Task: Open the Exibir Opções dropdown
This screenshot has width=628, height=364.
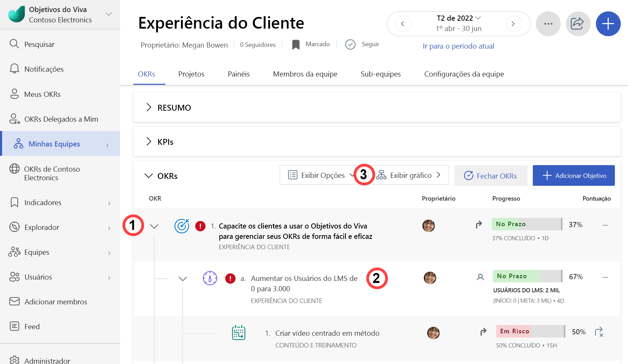Action: (x=321, y=175)
